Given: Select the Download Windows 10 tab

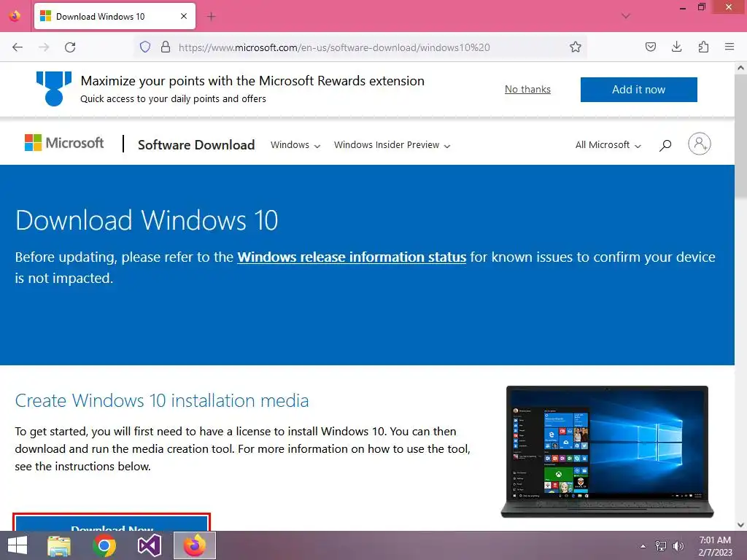Looking at the screenshot, I should point(115,16).
